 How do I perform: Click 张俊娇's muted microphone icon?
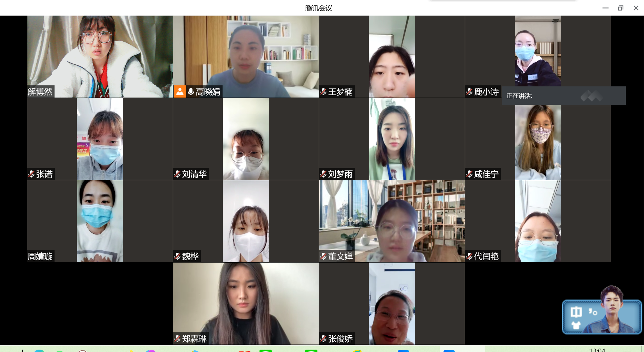(324, 338)
